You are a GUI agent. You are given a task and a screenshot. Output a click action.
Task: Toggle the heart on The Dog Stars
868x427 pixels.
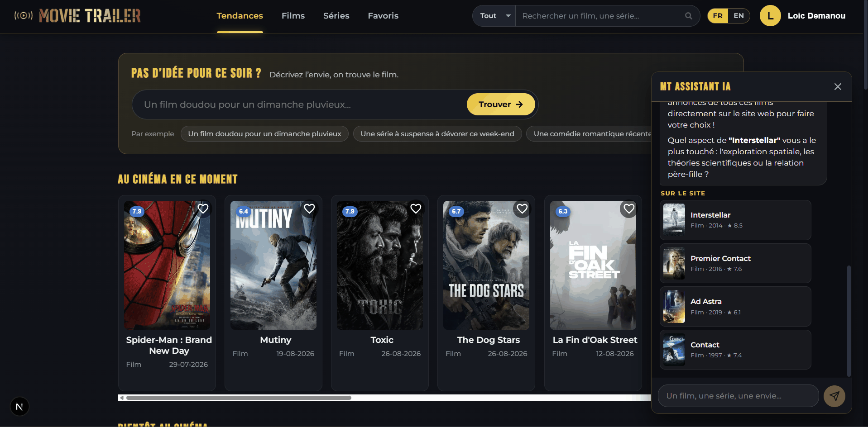point(522,209)
